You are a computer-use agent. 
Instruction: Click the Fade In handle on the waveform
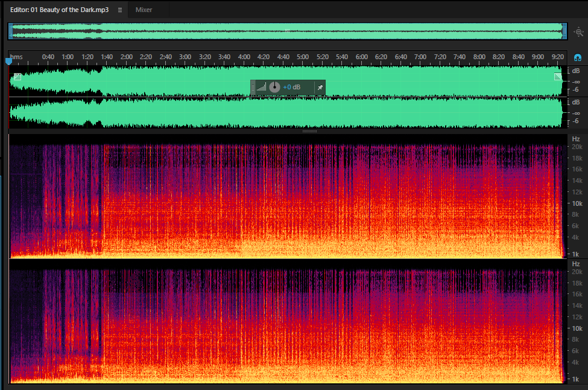pyautogui.click(x=17, y=77)
